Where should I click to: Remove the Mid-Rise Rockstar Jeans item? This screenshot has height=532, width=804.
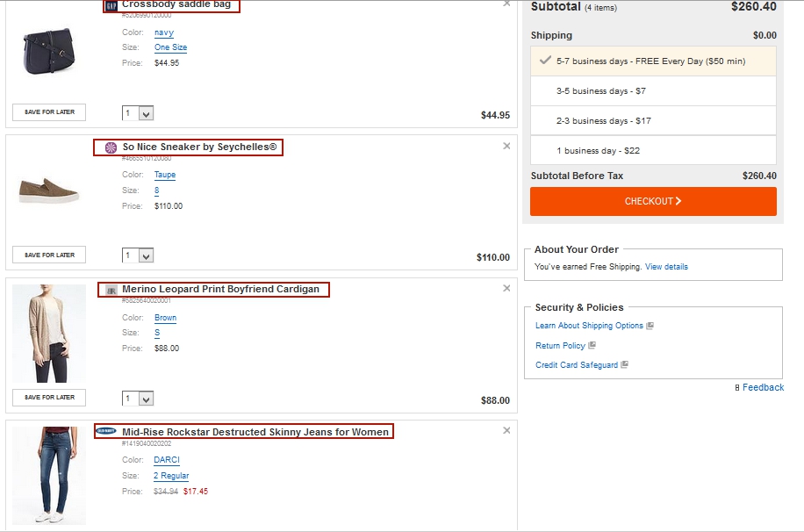[506, 430]
